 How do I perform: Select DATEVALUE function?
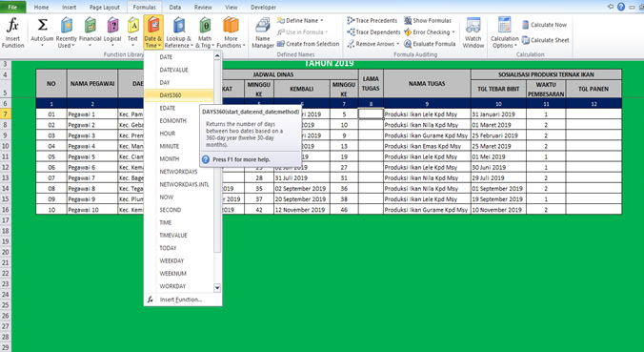(179, 70)
